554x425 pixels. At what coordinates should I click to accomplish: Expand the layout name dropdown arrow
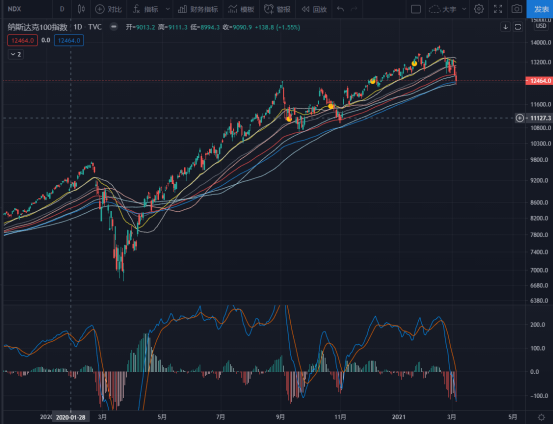[x=464, y=9]
